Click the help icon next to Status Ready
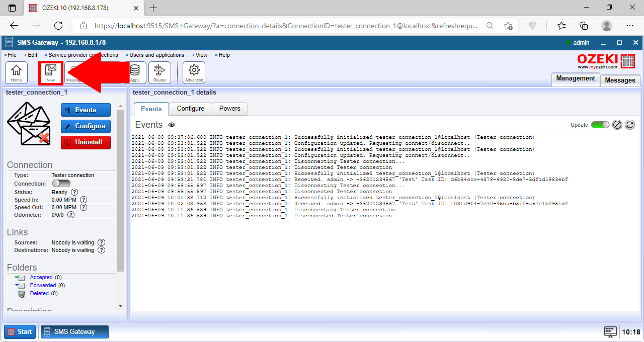The width and height of the screenshot is (644, 342). point(74,192)
